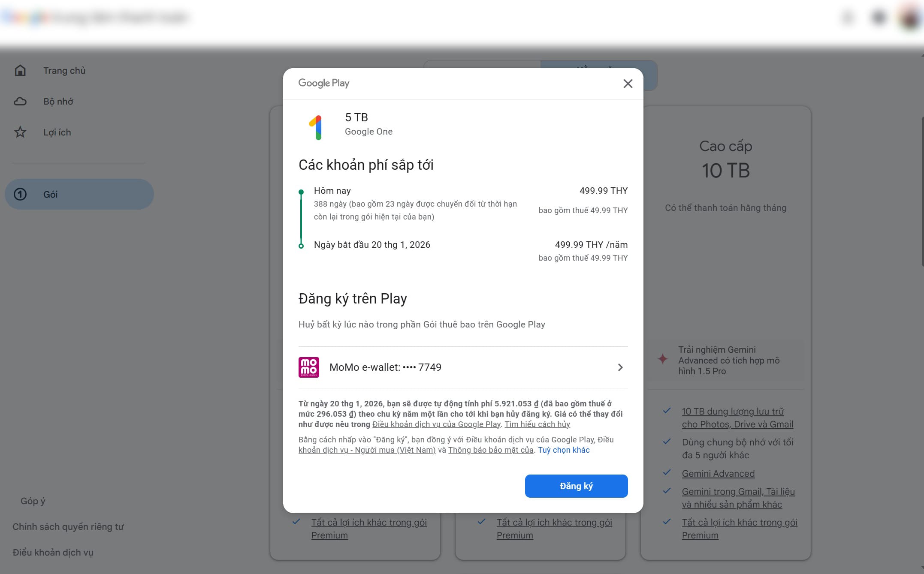924x574 pixels.
Task: Open Google apps grid icon in header
Action: coord(879,17)
